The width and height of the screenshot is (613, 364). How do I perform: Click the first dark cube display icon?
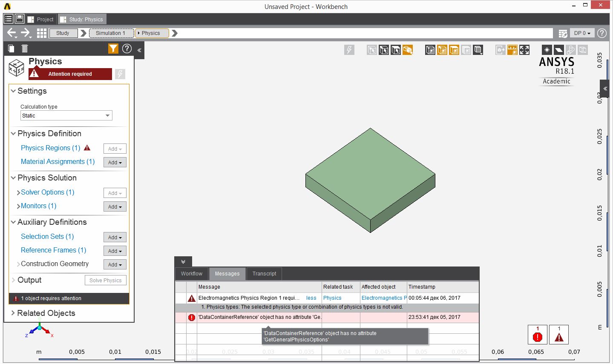tap(430, 50)
